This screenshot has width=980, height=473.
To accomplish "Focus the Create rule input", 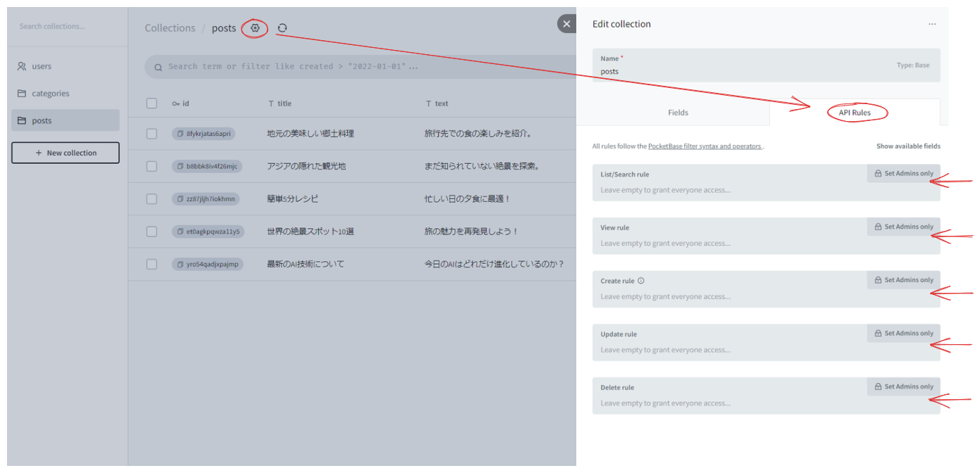I will coord(766,297).
